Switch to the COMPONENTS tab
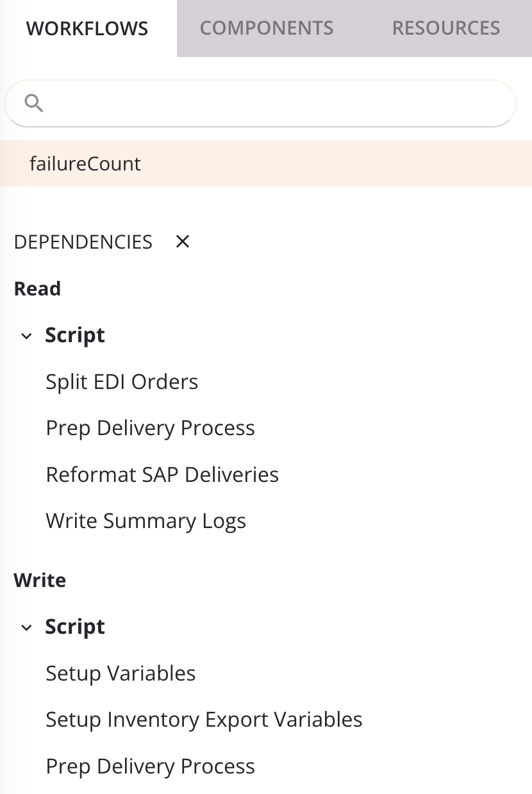 (266, 28)
